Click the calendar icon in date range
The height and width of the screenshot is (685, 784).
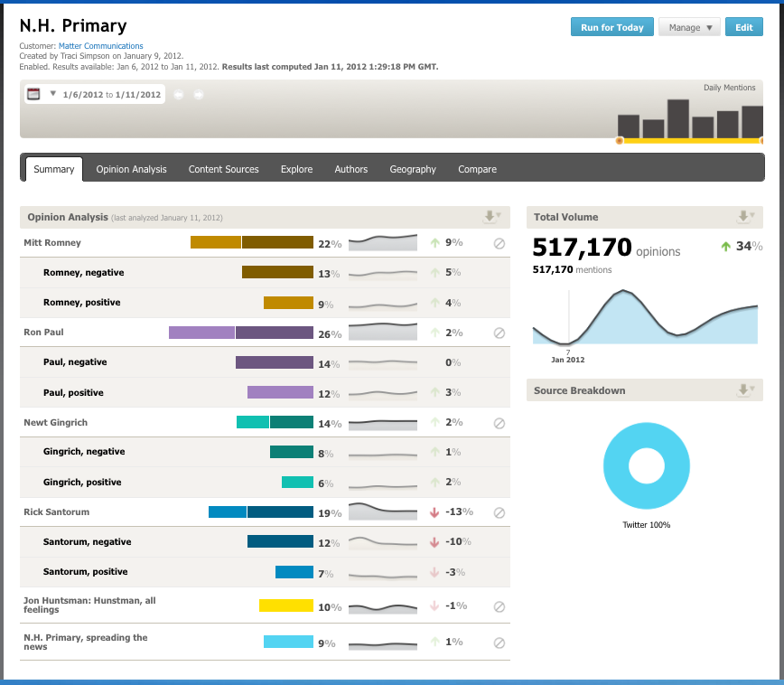click(x=33, y=94)
